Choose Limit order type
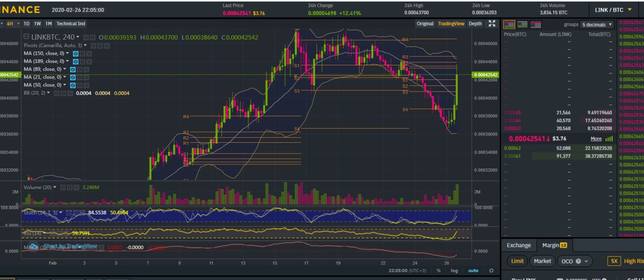The width and height of the screenshot is (644, 280). pos(517,261)
